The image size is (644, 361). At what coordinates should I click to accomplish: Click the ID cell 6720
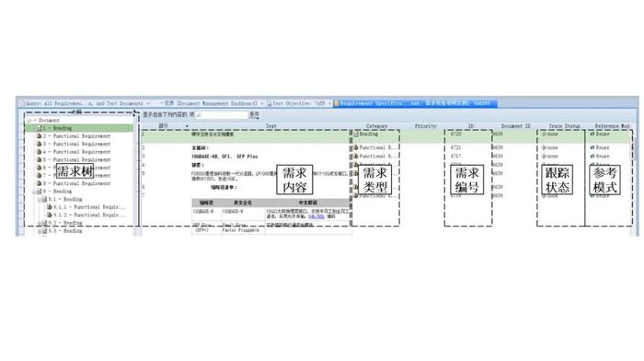click(455, 134)
